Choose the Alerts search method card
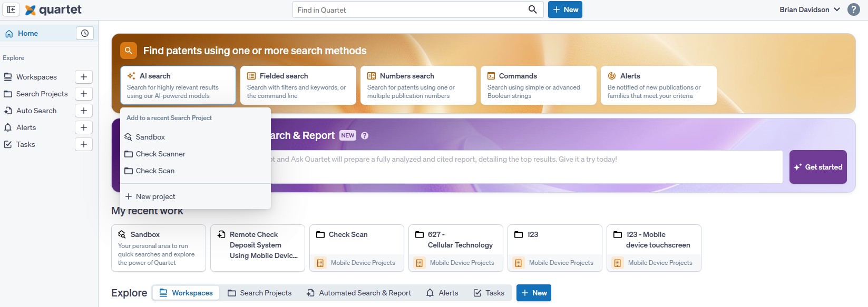Screen dimensions: 868x307 click(x=659, y=85)
